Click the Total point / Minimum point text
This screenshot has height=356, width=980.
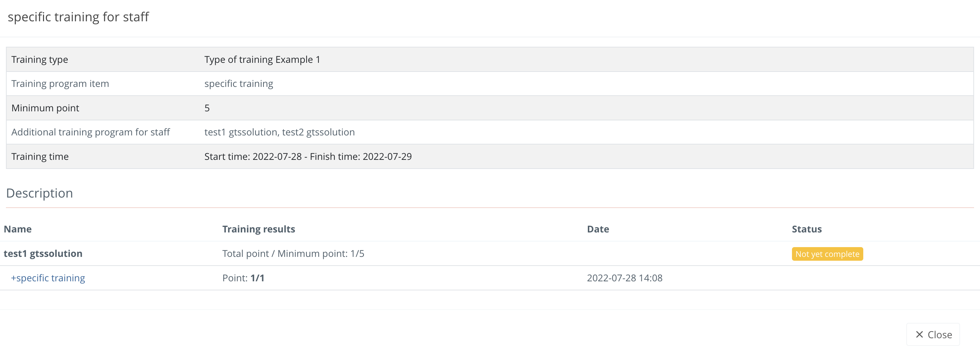coord(293,253)
